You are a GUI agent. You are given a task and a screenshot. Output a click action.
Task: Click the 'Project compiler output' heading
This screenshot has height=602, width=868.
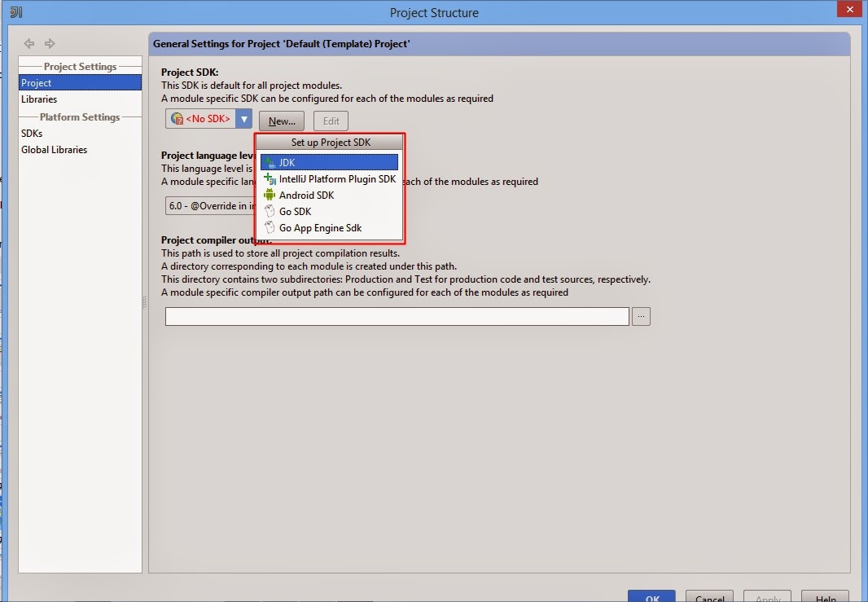pos(216,239)
